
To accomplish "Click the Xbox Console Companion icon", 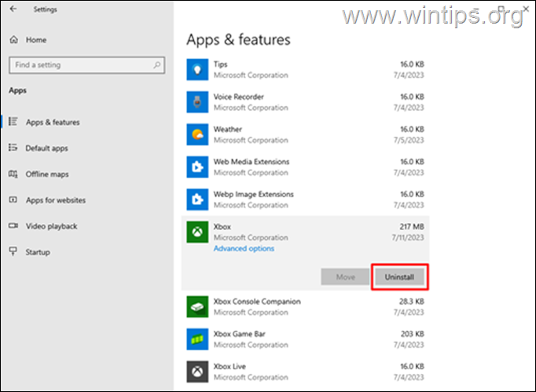I will (x=197, y=306).
